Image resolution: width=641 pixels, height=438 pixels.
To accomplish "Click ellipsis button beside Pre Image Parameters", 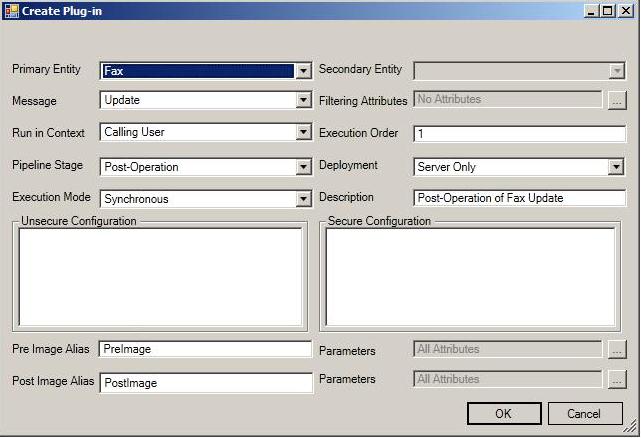I will pyautogui.click(x=616, y=350).
